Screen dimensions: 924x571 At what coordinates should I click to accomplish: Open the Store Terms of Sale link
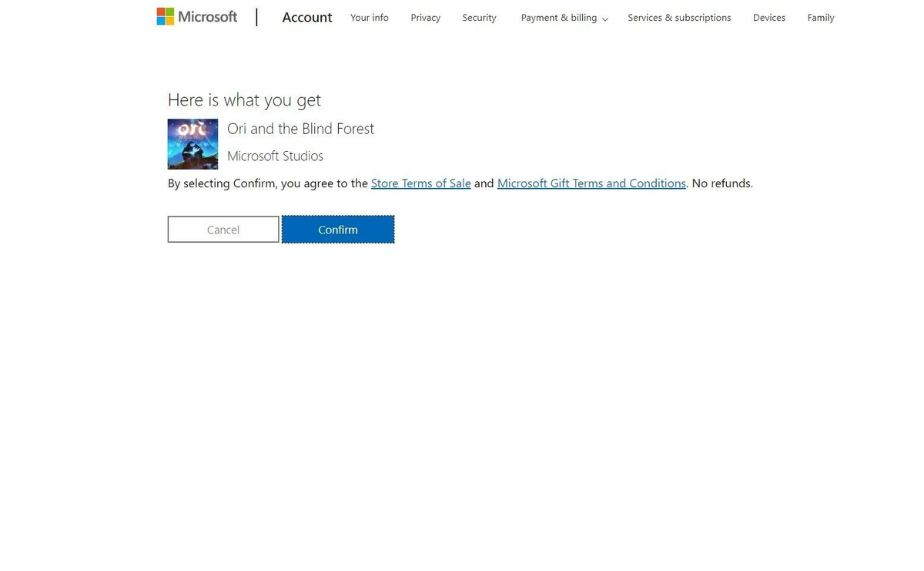(420, 183)
